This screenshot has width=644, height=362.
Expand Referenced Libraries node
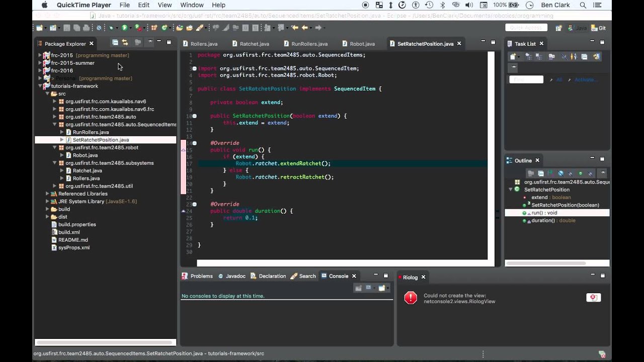pyautogui.click(x=47, y=194)
